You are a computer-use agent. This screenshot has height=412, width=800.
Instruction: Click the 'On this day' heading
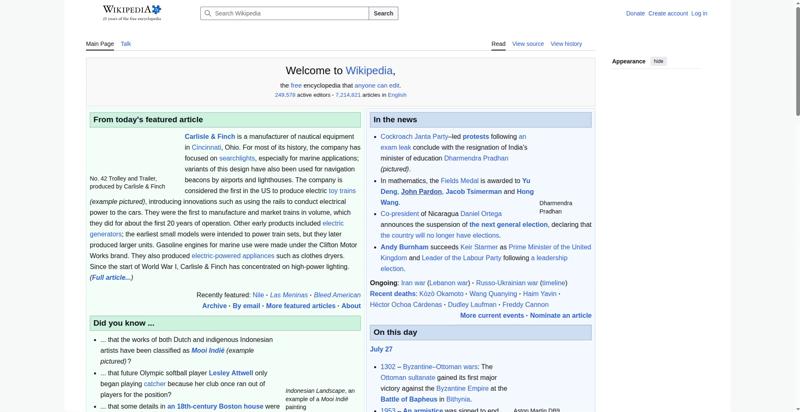tap(395, 332)
